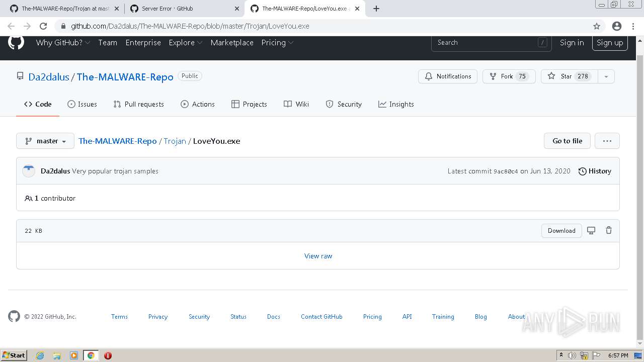
Task: Open the Pull requests tab
Action: click(x=139, y=104)
